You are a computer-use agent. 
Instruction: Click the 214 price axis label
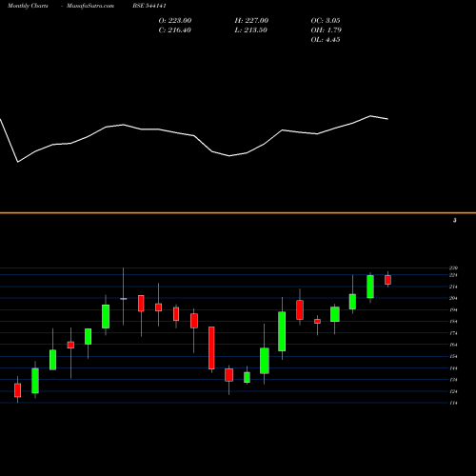453,287
